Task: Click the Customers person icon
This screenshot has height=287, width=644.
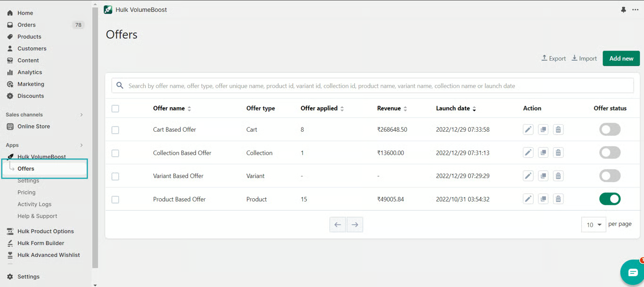Action: [10, 49]
